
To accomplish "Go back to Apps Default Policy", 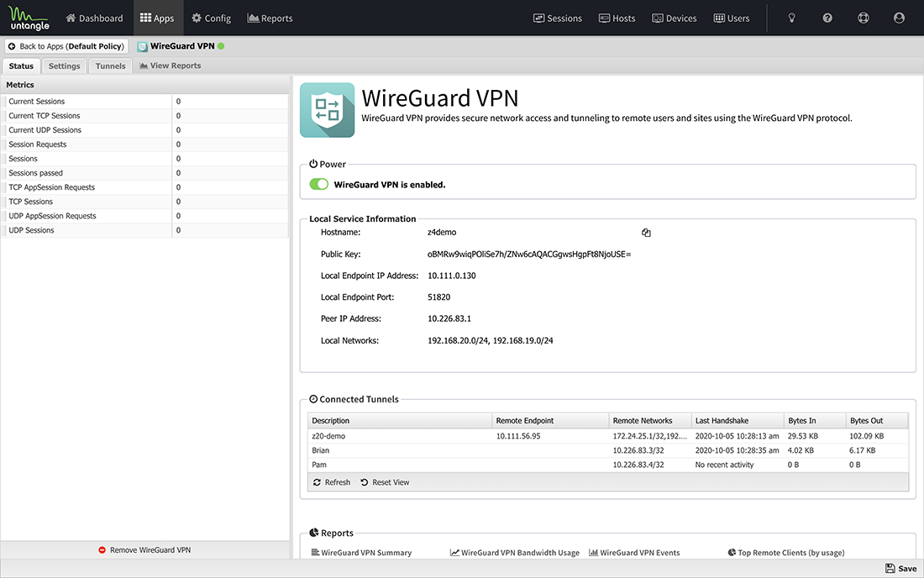I will (66, 46).
